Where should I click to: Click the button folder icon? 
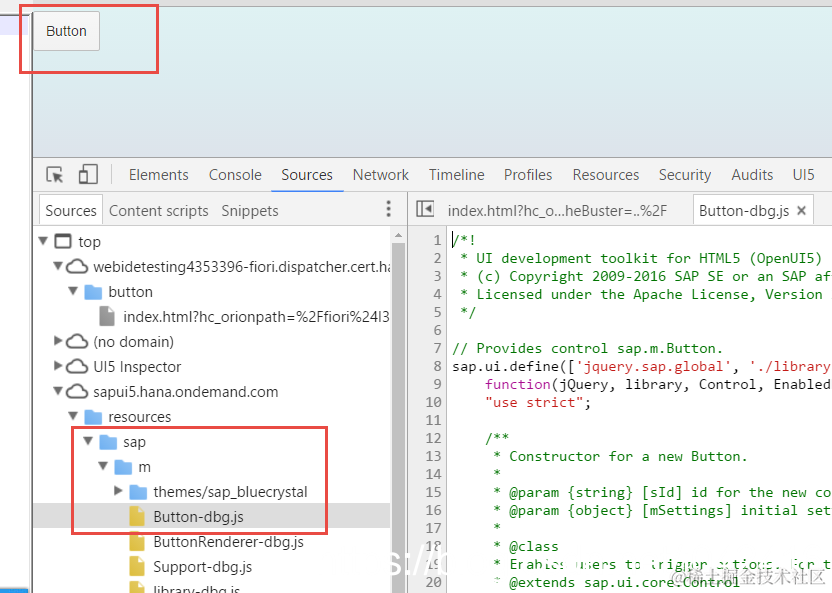tap(93, 292)
